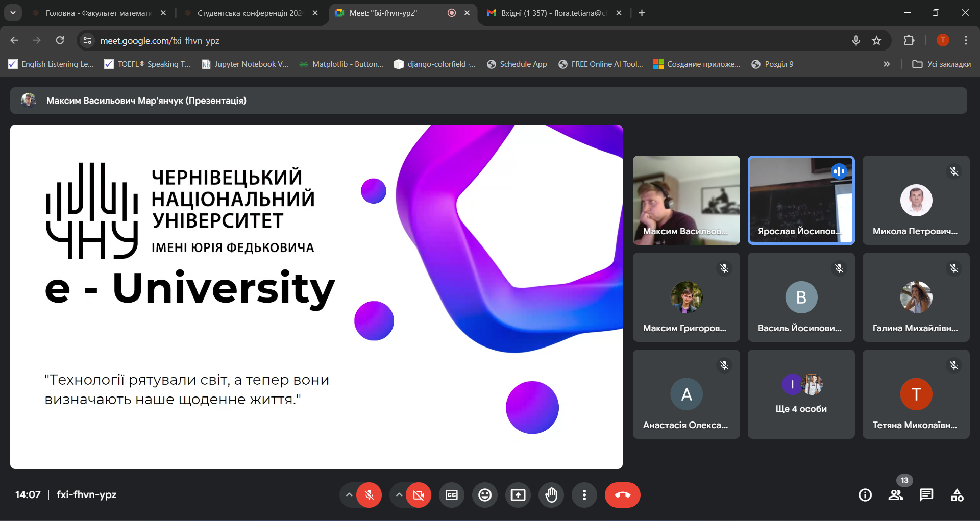Open django-colorfield bookmark
The width and height of the screenshot is (980, 521).
tap(435, 64)
